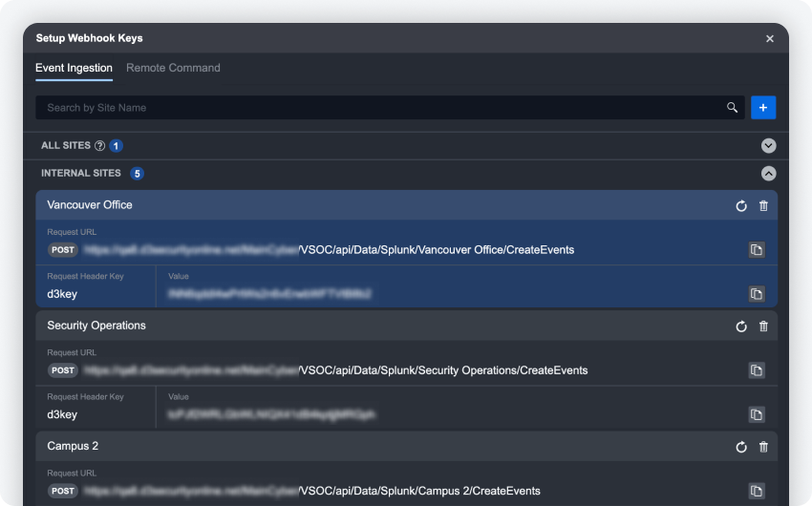The width and height of the screenshot is (812, 506).
Task: Click the search magnifier icon
Action: [x=733, y=108]
